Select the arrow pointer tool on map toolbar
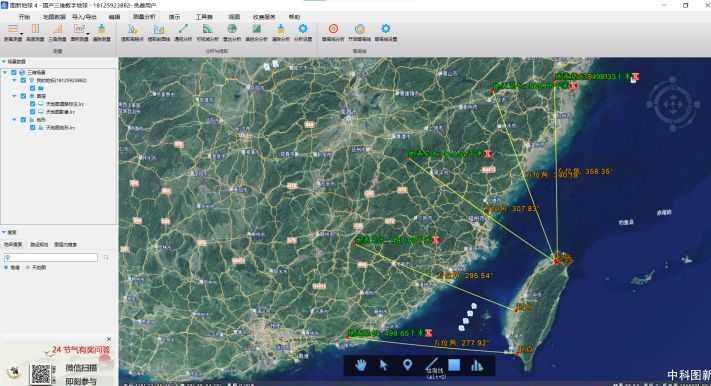Image resolution: width=711 pixels, height=386 pixels. point(384,365)
